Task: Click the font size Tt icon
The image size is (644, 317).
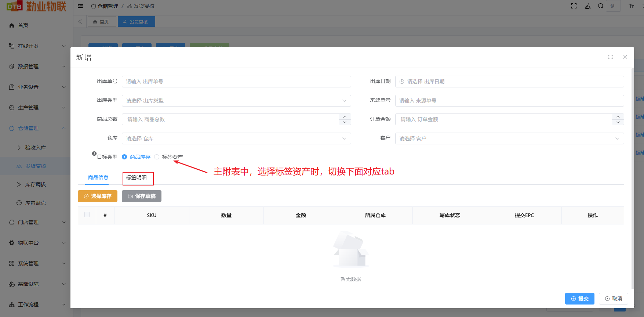Action: coord(631,6)
